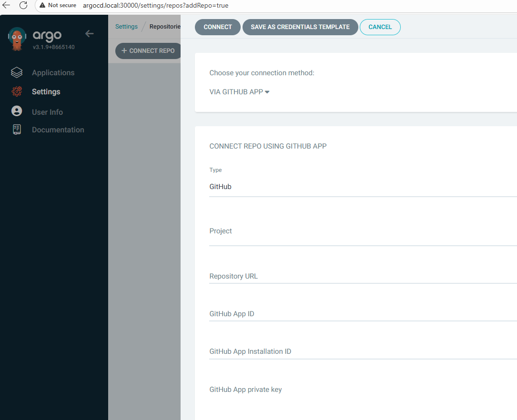Image resolution: width=517 pixels, height=420 pixels.
Task: Click the CONNECT button
Action: coord(218,27)
